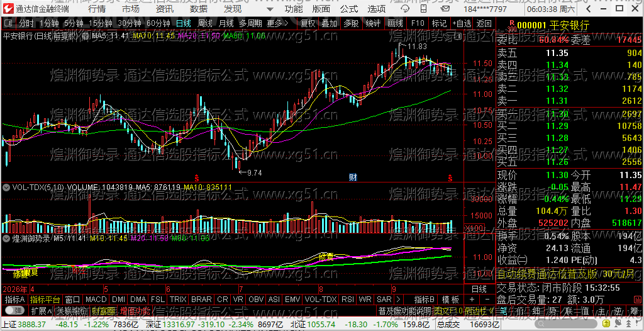Click the 财 financial marker on the chart
Screen dimensions: 644x331
[x=352, y=177]
